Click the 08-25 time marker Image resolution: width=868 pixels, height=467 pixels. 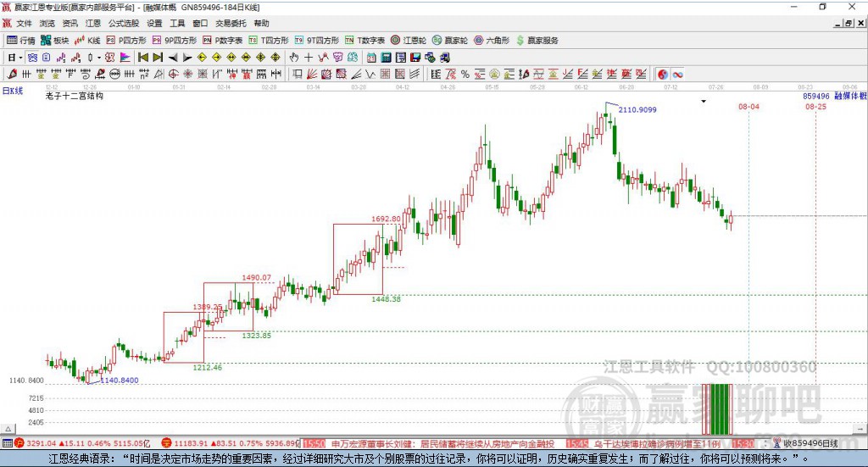pos(815,106)
